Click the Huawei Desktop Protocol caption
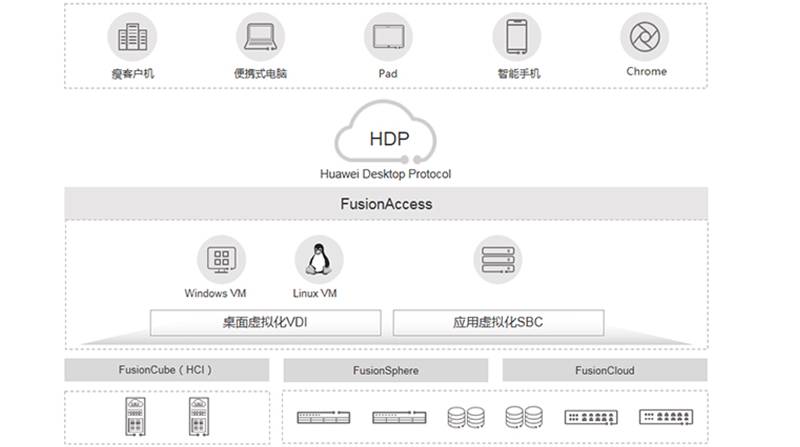This screenshot has width=800, height=447. 386,175
